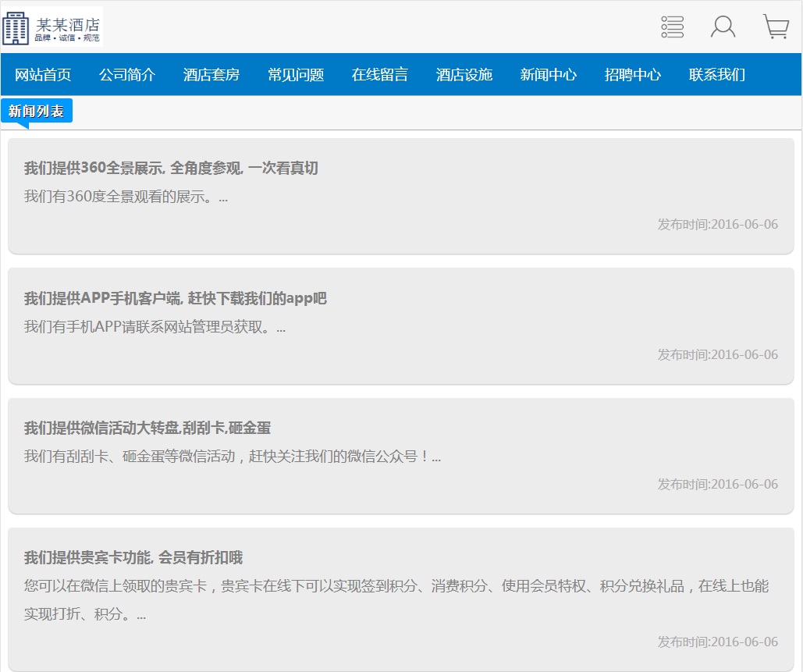
Task: Open the 我们提供贵宾卡功能 news title
Action: (x=133, y=557)
